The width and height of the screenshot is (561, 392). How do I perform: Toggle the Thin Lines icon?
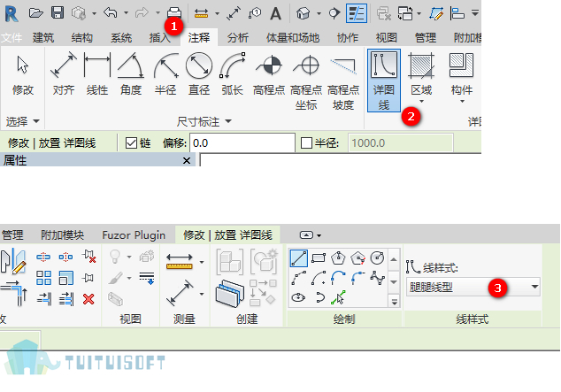tap(357, 13)
